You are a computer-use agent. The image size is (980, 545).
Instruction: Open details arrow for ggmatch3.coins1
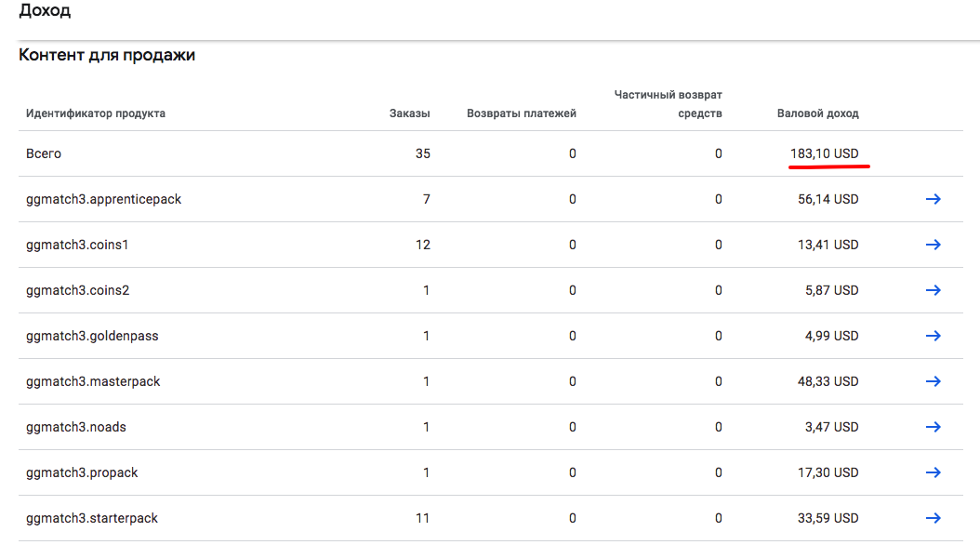pos(934,245)
